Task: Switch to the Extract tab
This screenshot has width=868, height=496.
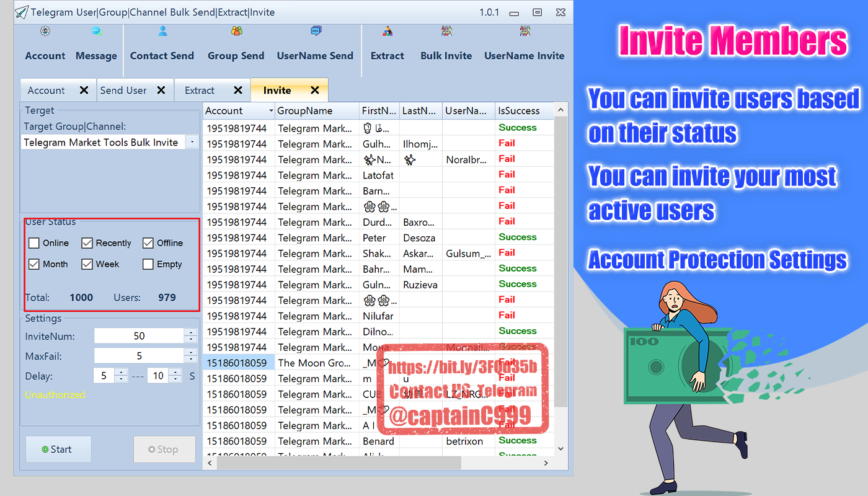Action: point(200,91)
